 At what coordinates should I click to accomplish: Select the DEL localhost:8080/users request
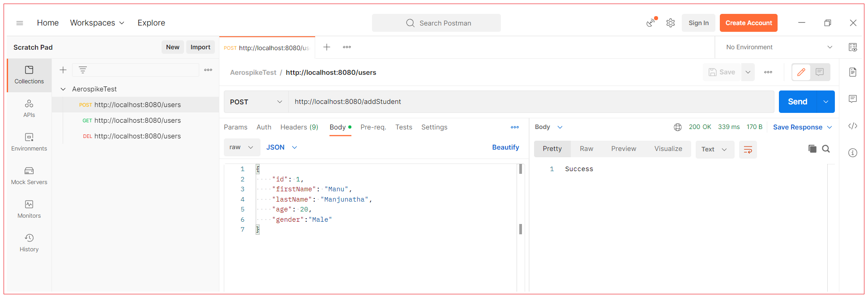pos(136,136)
